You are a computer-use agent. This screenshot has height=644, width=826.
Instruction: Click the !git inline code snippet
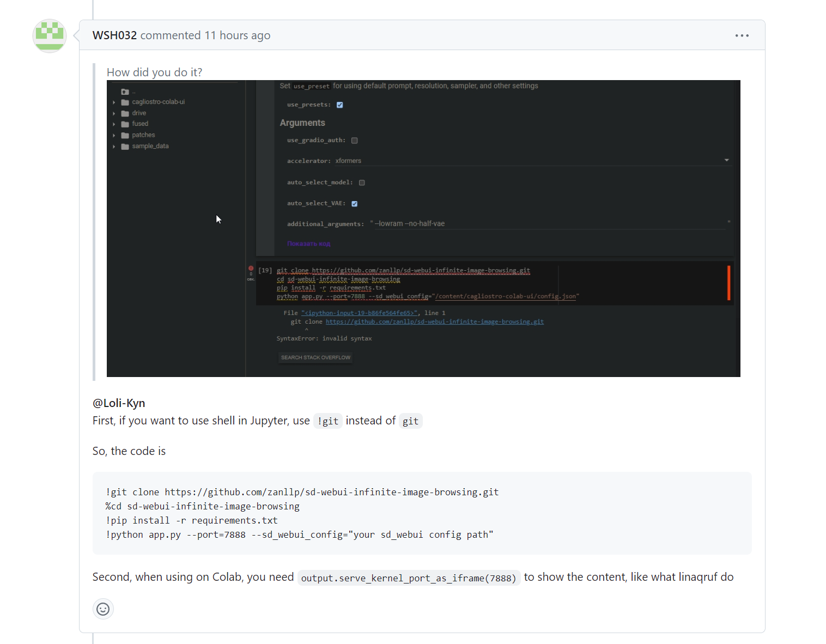tap(328, 421)
